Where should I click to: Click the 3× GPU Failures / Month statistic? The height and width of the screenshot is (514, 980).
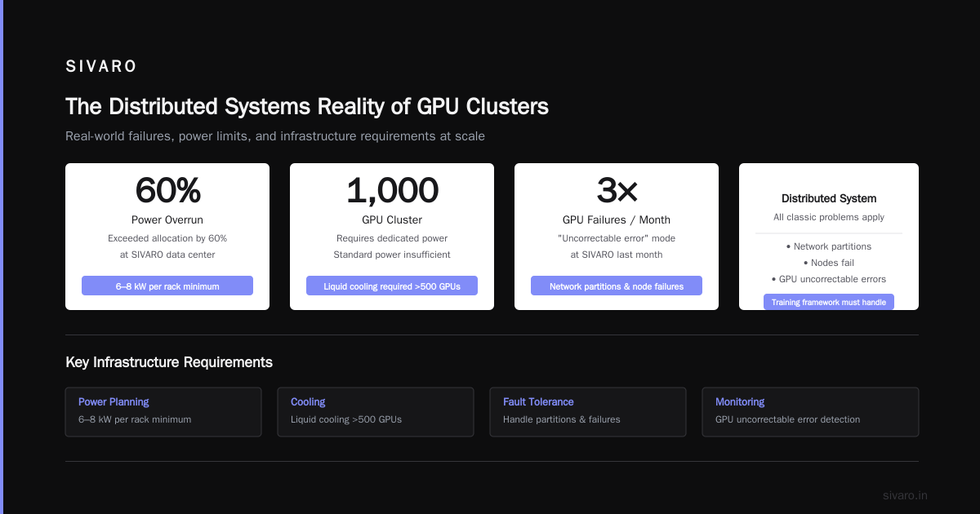coord(617,190)
